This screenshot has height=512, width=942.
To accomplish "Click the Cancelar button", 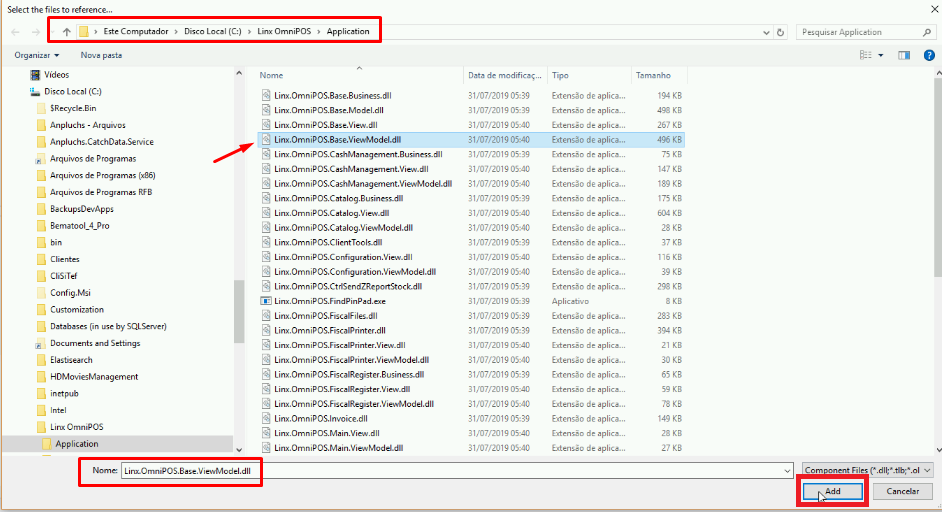I will tap(902, 492).
